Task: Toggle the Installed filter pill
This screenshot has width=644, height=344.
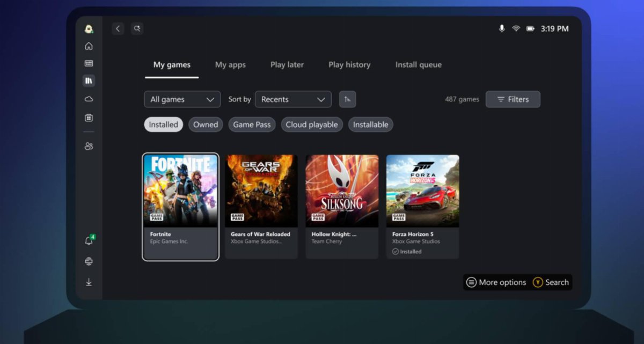Action: 163,124
